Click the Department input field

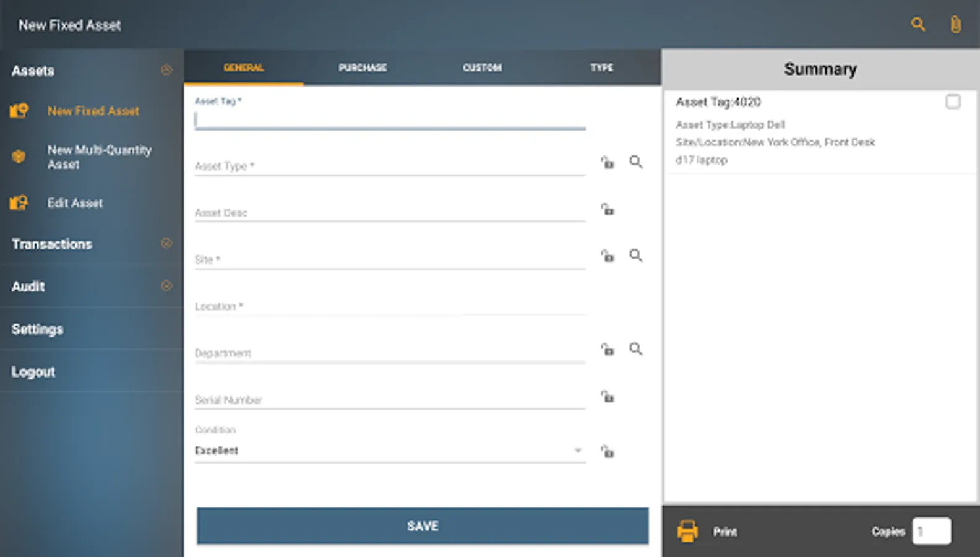390,353
